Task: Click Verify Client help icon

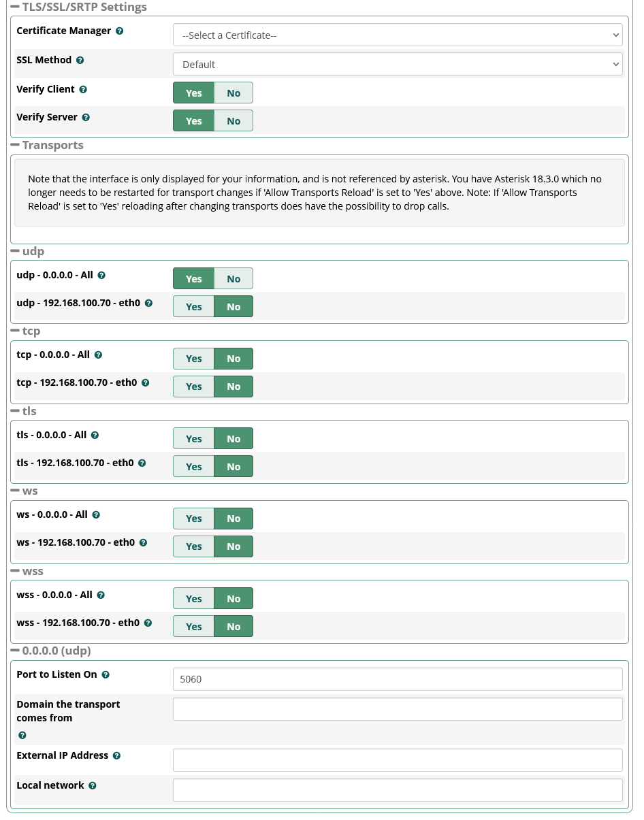Action: point(83,90)
